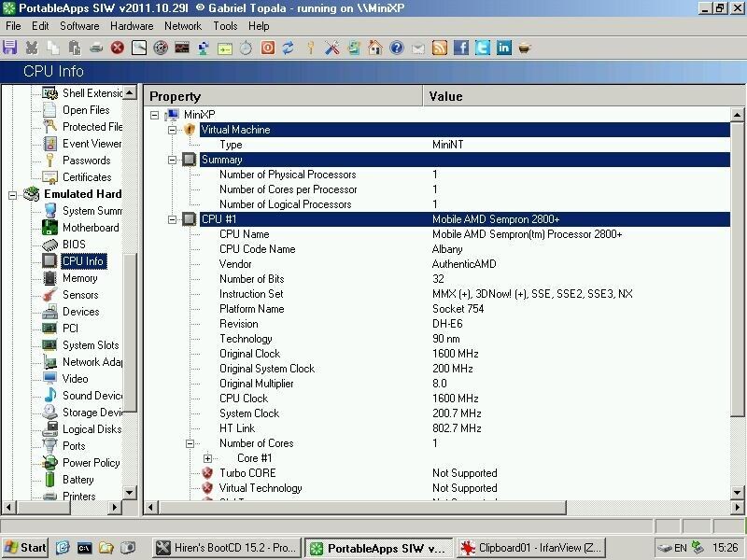Click the stopwatch toolbar icon

[246, 48]
